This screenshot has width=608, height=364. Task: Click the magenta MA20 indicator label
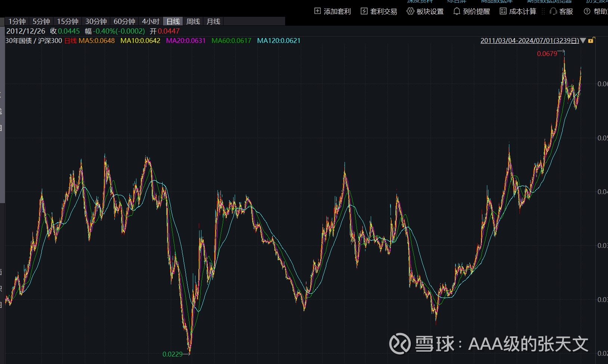pyautogui.click(x=186, y=41)
